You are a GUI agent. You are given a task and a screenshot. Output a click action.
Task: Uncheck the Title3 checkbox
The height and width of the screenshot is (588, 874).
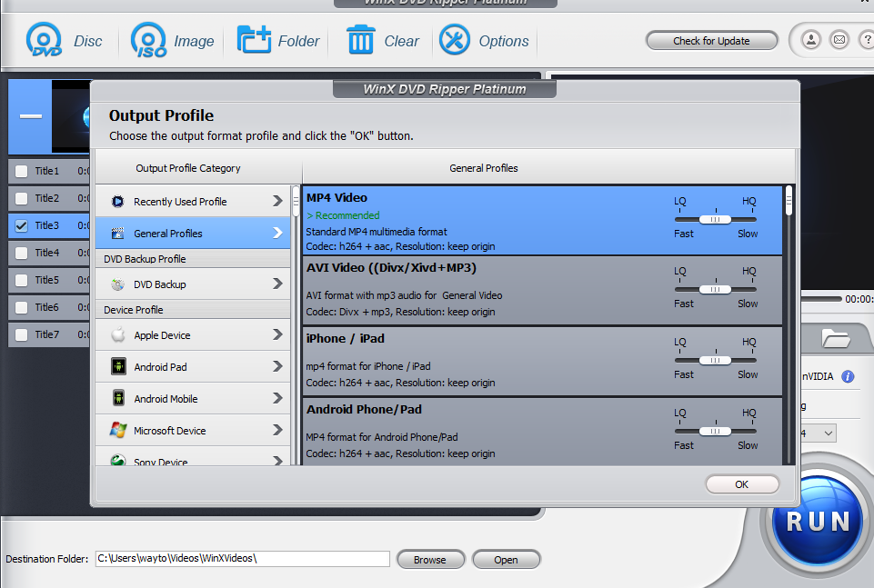click(21, 225)
